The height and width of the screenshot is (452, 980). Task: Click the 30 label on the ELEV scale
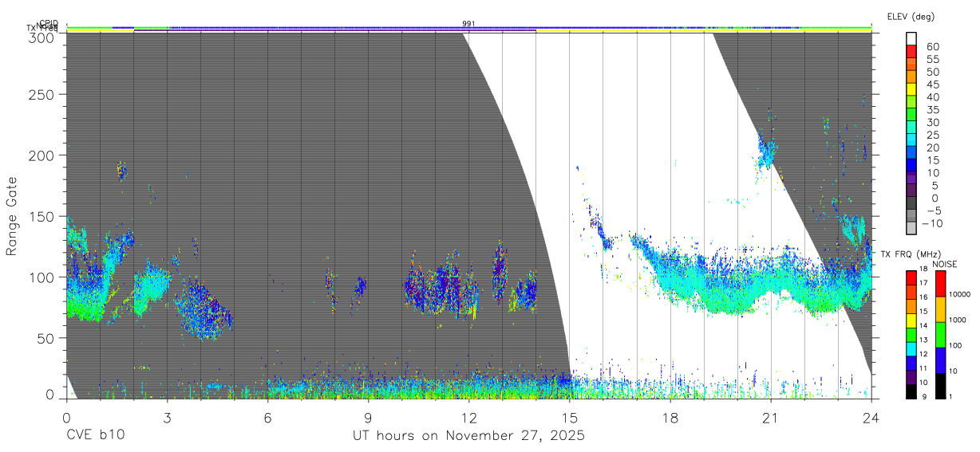pyautogui.click(x=933, y=123)
